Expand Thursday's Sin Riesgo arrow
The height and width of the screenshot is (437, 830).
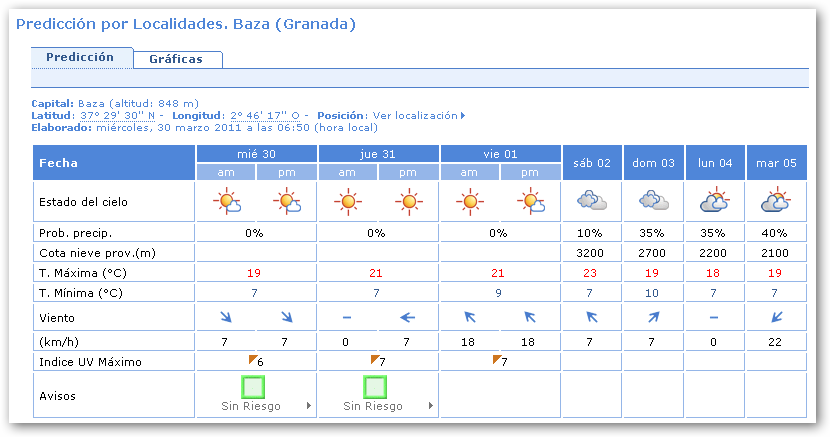431,407
